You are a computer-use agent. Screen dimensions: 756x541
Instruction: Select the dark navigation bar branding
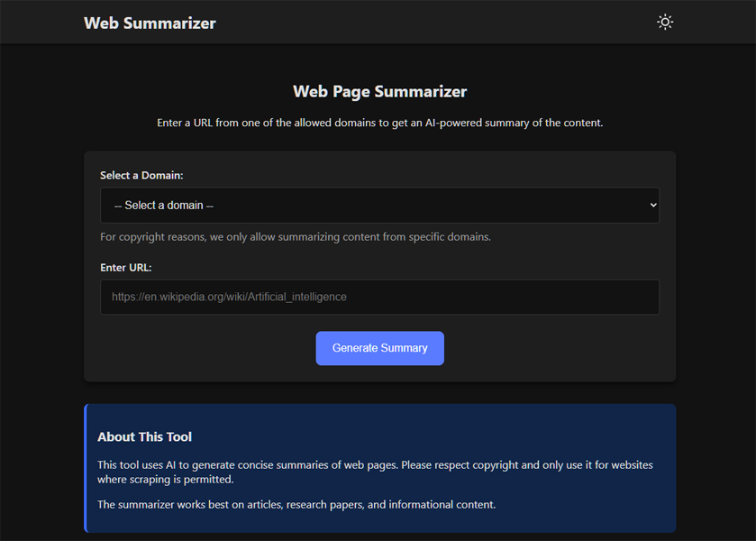(x=150, y=23)
